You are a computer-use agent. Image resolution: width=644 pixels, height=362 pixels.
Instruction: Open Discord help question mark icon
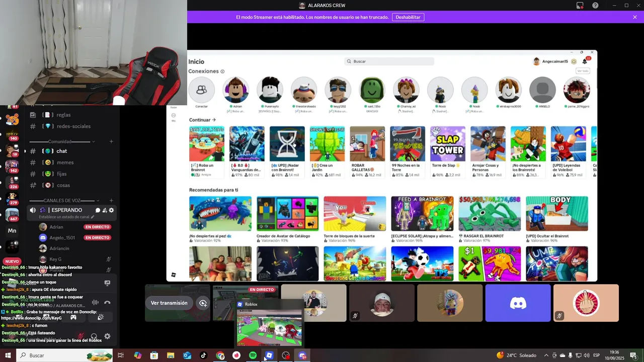595,6
